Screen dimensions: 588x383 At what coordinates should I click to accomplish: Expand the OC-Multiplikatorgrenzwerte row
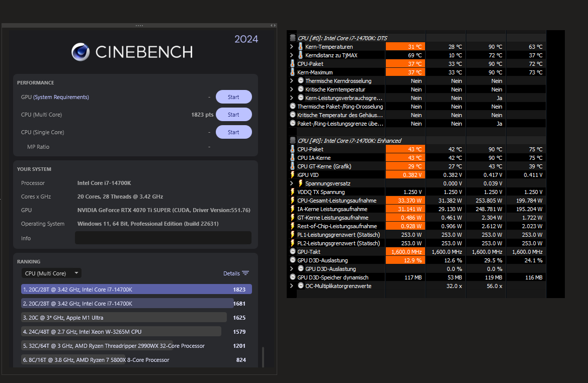[292, 285]
